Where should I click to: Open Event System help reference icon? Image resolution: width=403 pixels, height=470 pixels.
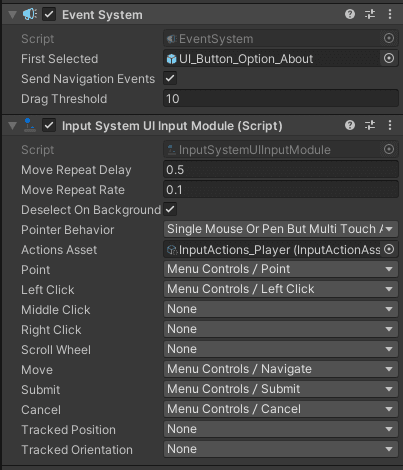pos(350,14)
